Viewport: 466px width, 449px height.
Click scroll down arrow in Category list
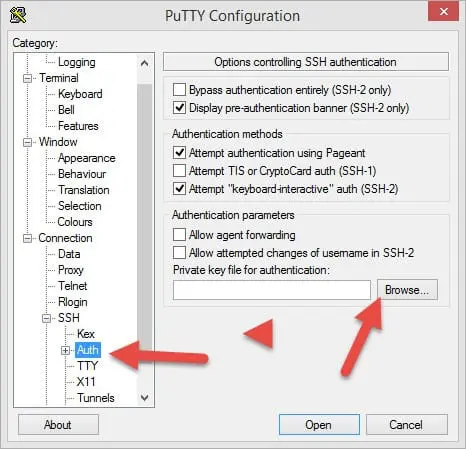145,397
